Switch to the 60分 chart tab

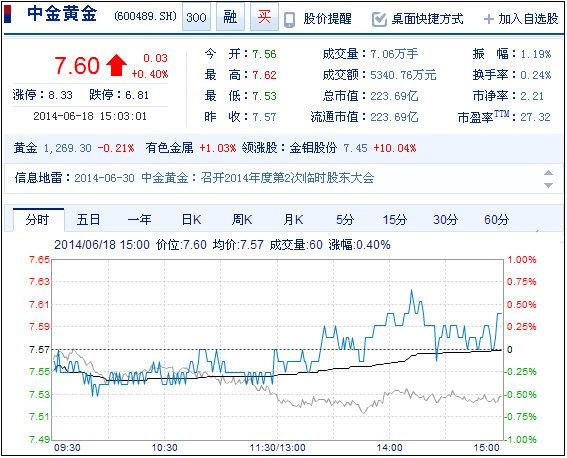coord(496,220)
